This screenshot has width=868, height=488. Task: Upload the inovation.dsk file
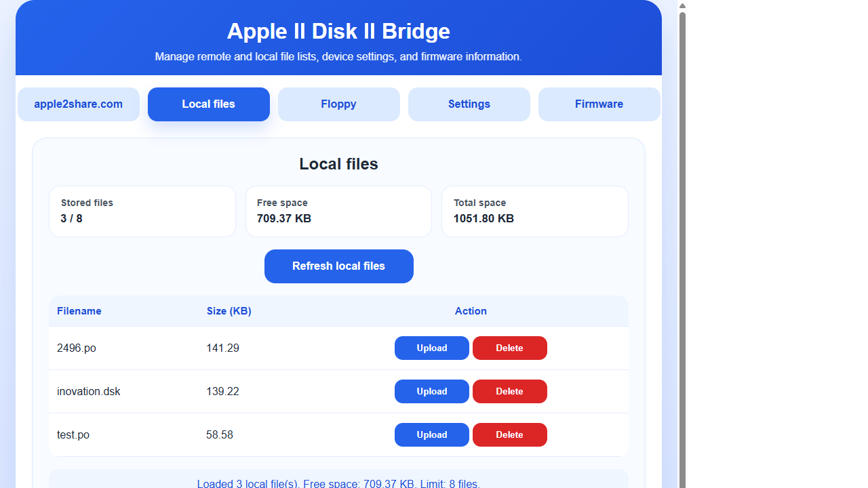(432, 392)
